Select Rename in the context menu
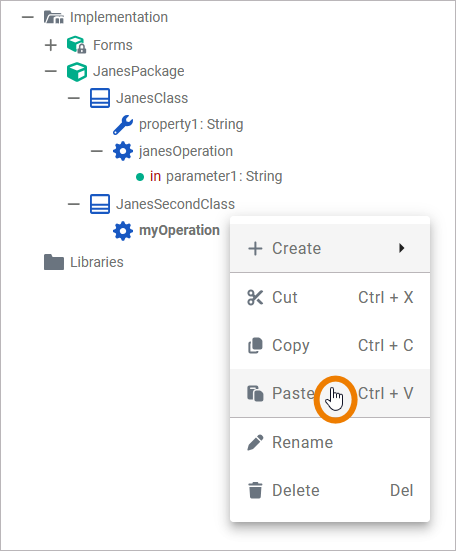The image size is (456, 551). pyautogui.click(x=330, y=442)
